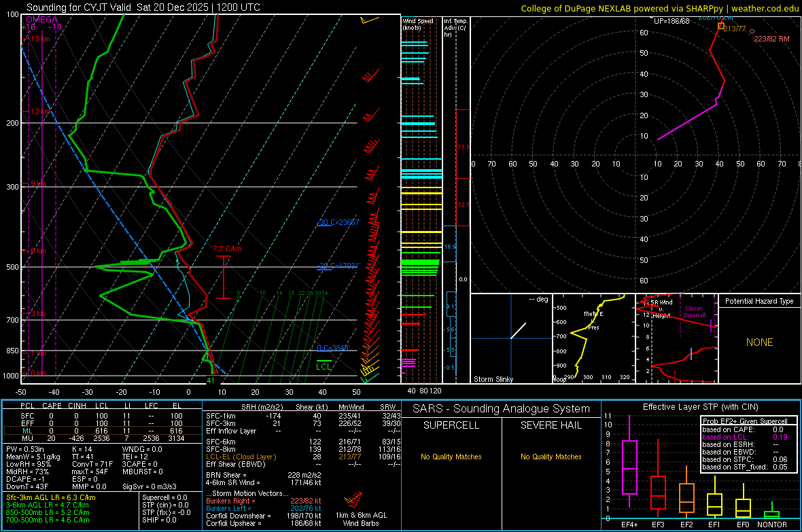Click the 'BRN Shear =' row
This screenshot has height=532, width=802.
click(264, 475)
